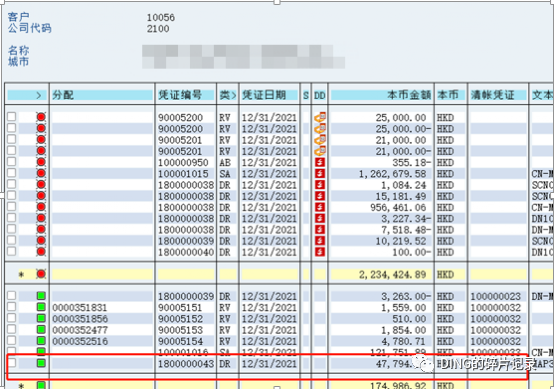
Task: Click green cleared icon in row 90005151
Action: pyautogui.click(x=41, y=307)
